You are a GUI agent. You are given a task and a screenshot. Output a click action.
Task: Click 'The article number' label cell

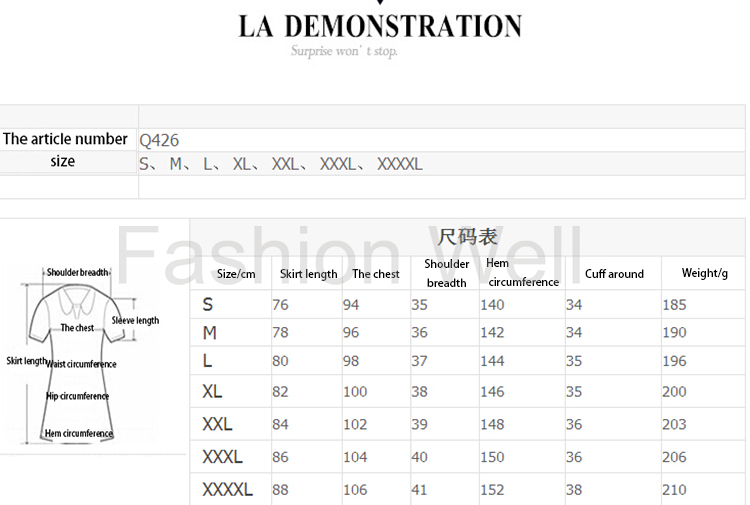click(x=66, y=139)
